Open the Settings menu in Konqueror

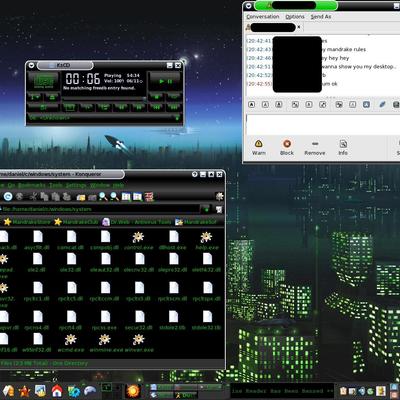tap(75, 185)
